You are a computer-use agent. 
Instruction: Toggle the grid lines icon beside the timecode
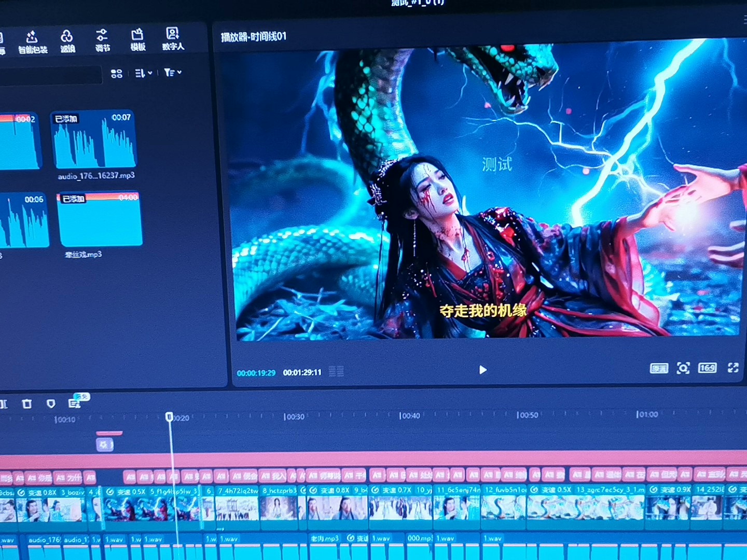(x=336, y=371)
